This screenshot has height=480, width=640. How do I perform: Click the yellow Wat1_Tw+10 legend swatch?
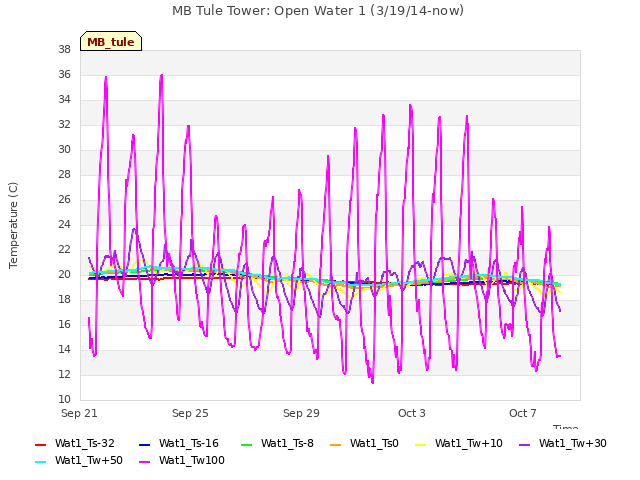pyautogui.click(x=420, y=444)
